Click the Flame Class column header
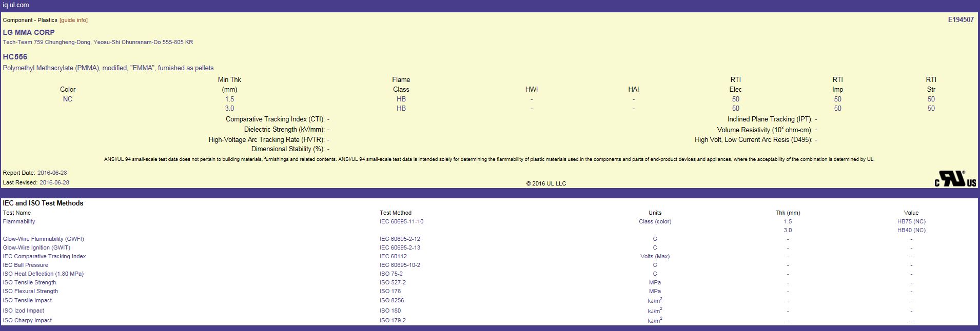 click(x=401, y=85)
